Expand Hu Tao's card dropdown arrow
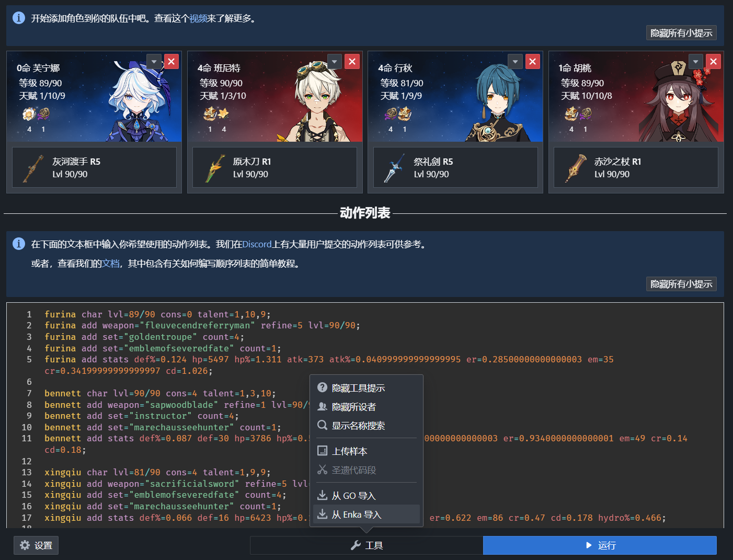The height and width of the screenshot is (560, 733). [x=696, y=61]
